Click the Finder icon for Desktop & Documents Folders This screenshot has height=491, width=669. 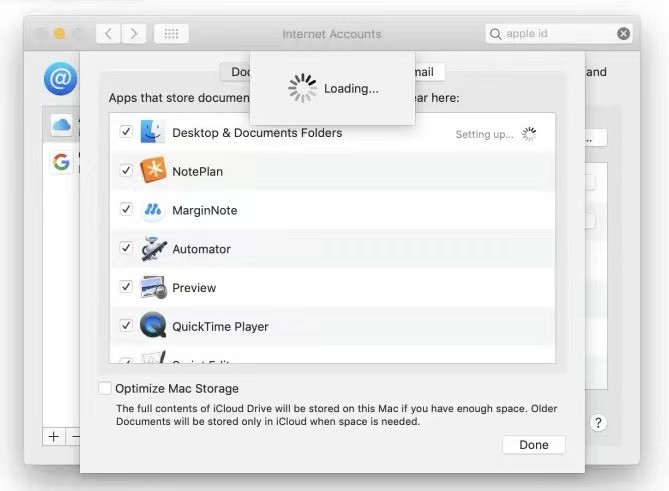tap(152, 132)
